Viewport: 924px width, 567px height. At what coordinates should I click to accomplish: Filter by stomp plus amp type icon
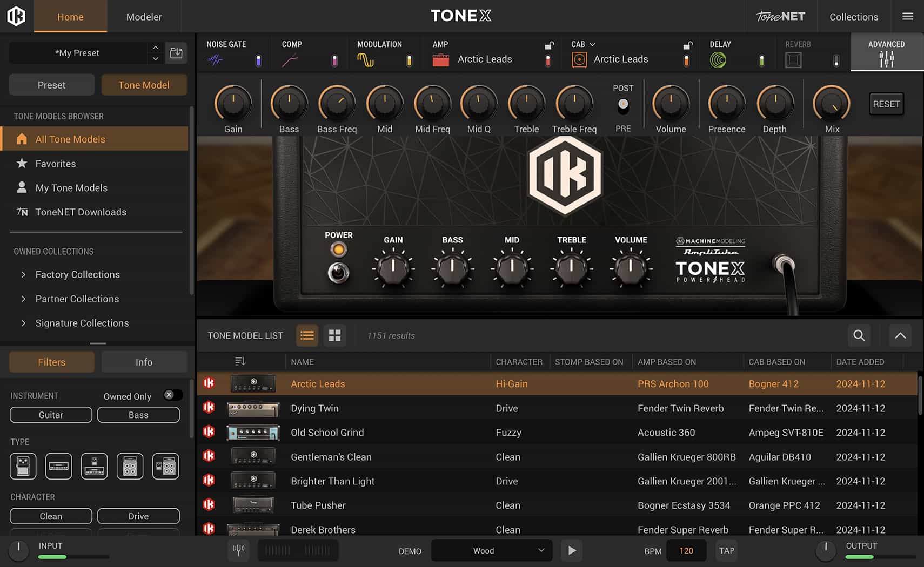pyautogui.click(x=95, y=466)
